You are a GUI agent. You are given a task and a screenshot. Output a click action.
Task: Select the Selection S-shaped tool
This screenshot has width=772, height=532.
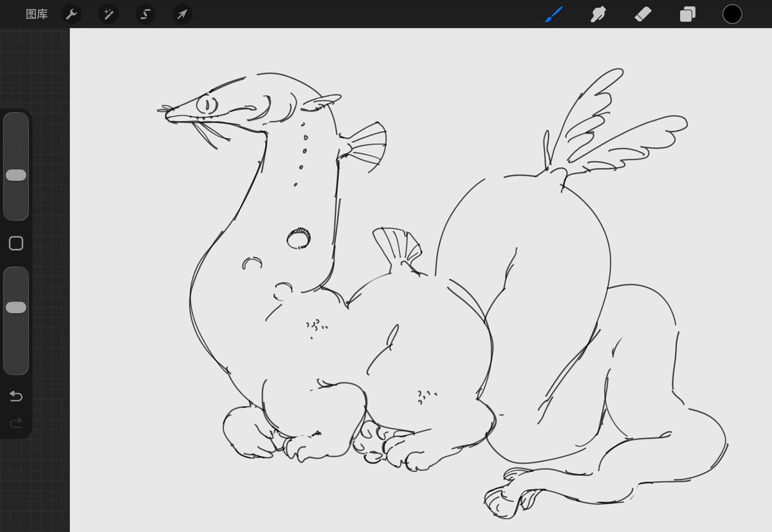(145, 14)
